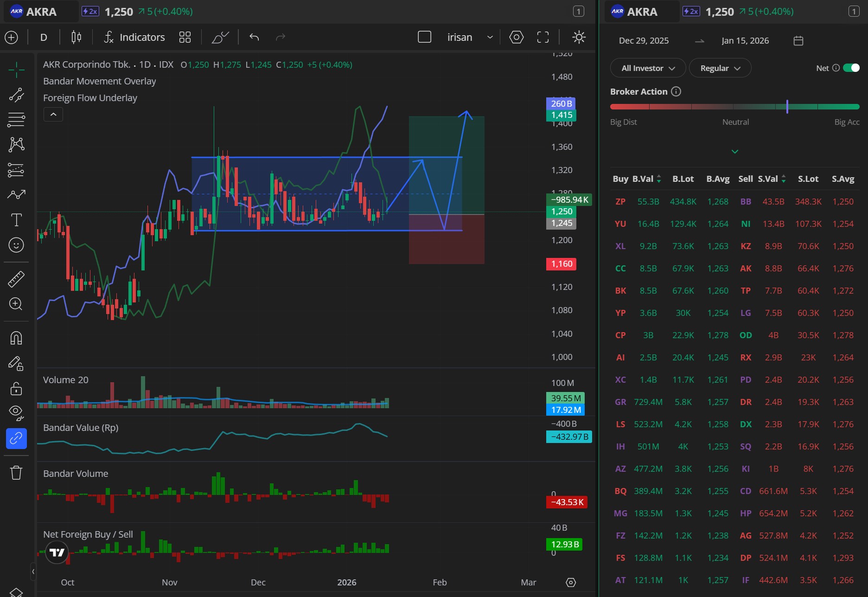Image resolution: width=868 pixels, height=597 pixels.
Task: Toggle the Net switch off
Action: click(x=851, y=68)
